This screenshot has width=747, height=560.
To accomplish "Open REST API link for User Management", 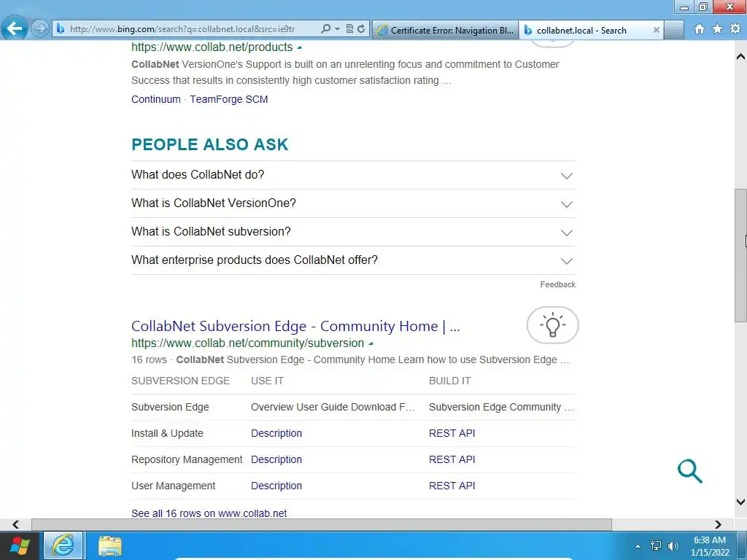I will pyautogui.click(x=452, y=486).
